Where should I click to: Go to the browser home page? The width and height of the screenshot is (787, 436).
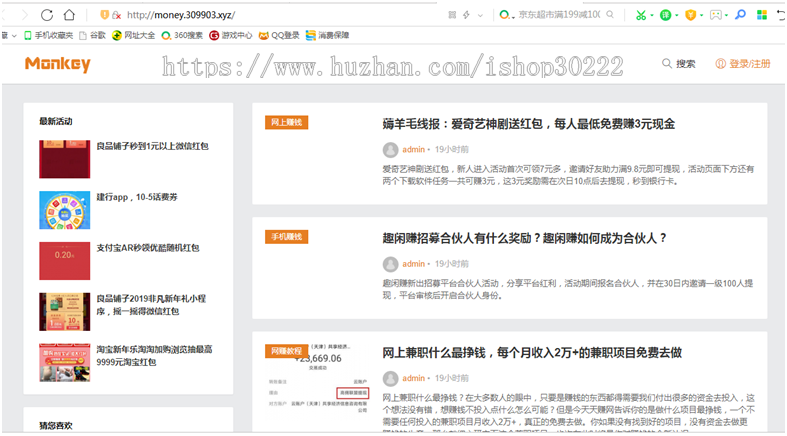69,15
